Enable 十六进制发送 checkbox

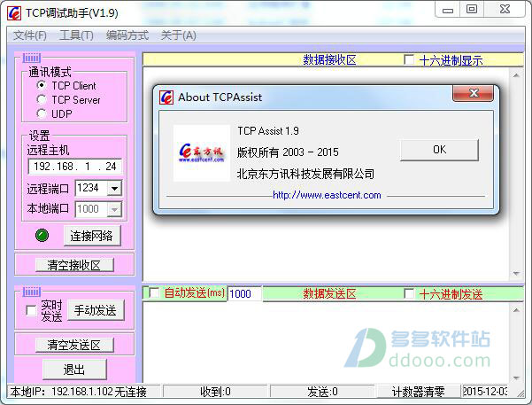409,293
